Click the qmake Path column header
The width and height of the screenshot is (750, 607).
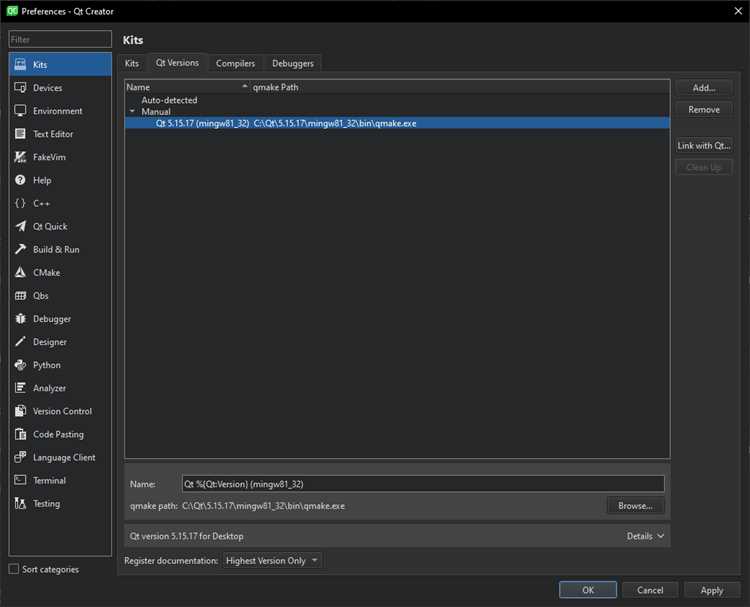pyautogui.click(x=460, y=87)
